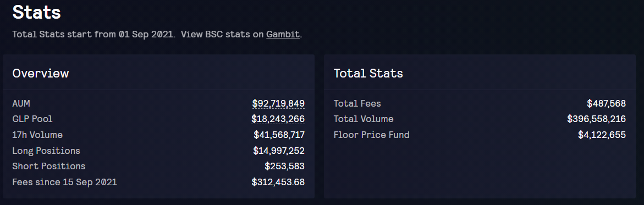Click the AUM value $92,719,849
The height and width of the screenshot is (205, 644).
coord(278,103)
